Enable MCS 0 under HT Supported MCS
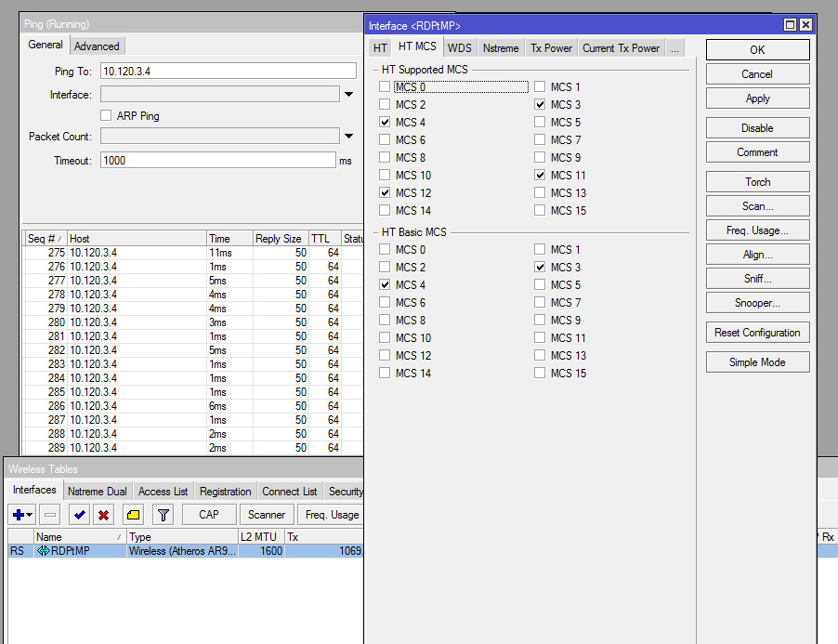This screenshot has height=644, width=838. (x=385, y=87)
